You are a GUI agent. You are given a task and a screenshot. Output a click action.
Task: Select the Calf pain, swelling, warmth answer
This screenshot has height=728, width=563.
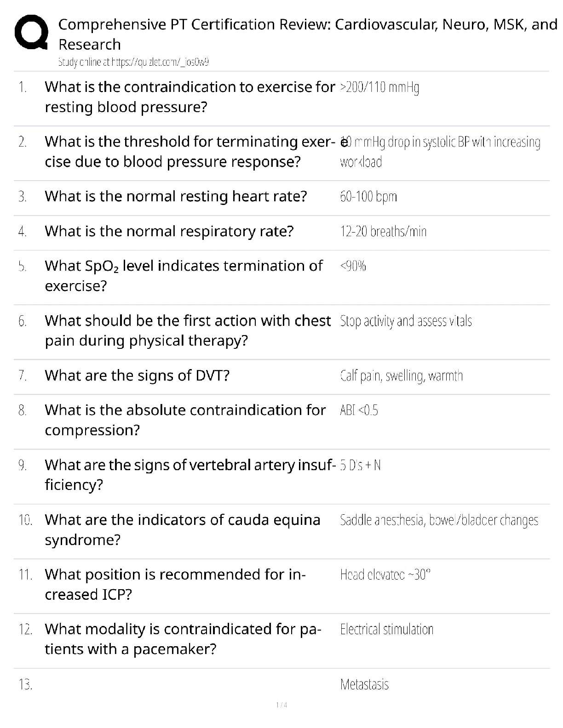(401, 376)
